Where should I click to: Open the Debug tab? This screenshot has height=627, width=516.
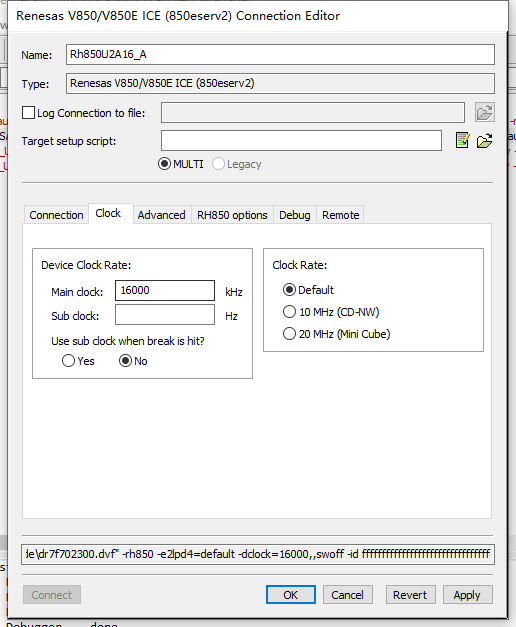295,215
